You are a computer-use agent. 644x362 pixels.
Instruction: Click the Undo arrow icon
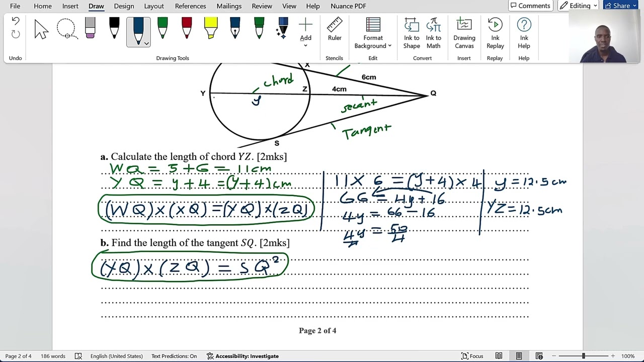[x=15, y=21]
